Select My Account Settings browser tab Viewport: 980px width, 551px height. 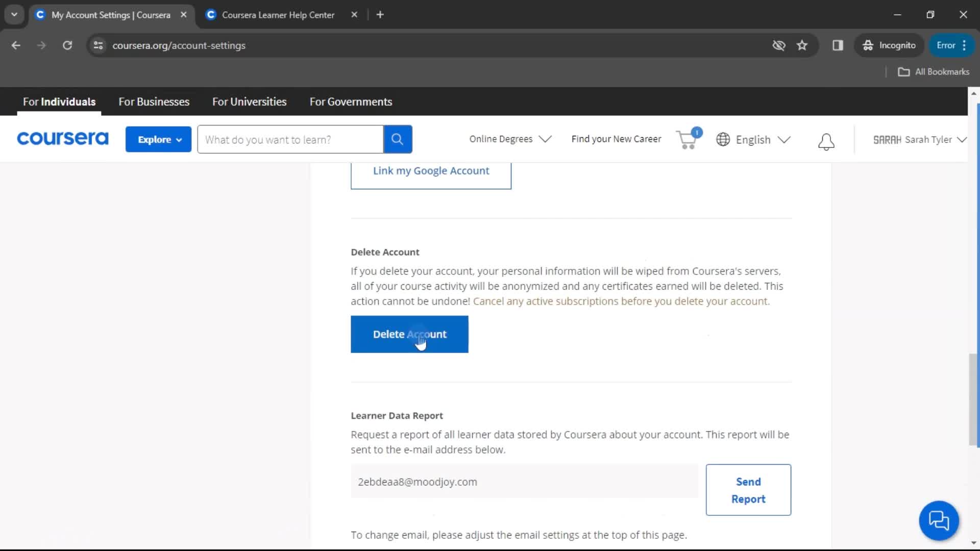(111, 15)
